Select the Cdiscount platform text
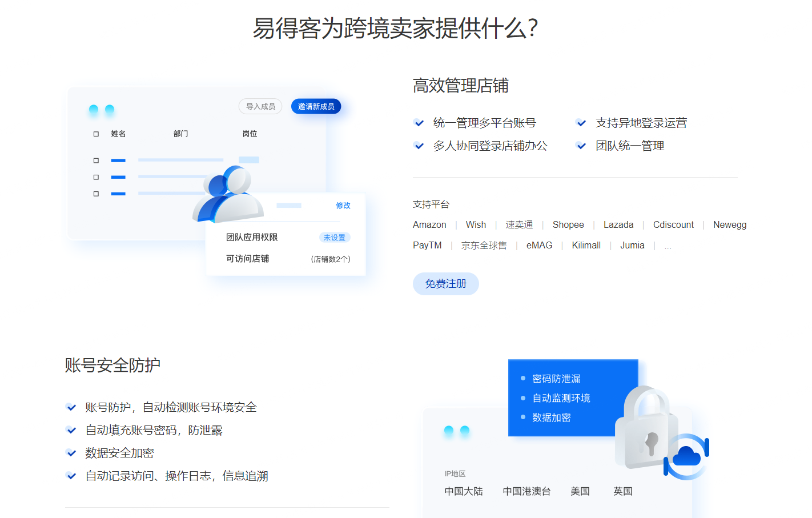Image resolution: width=812 pixels, height=518 pixels. pyautogui.click(x=673, y=225)
